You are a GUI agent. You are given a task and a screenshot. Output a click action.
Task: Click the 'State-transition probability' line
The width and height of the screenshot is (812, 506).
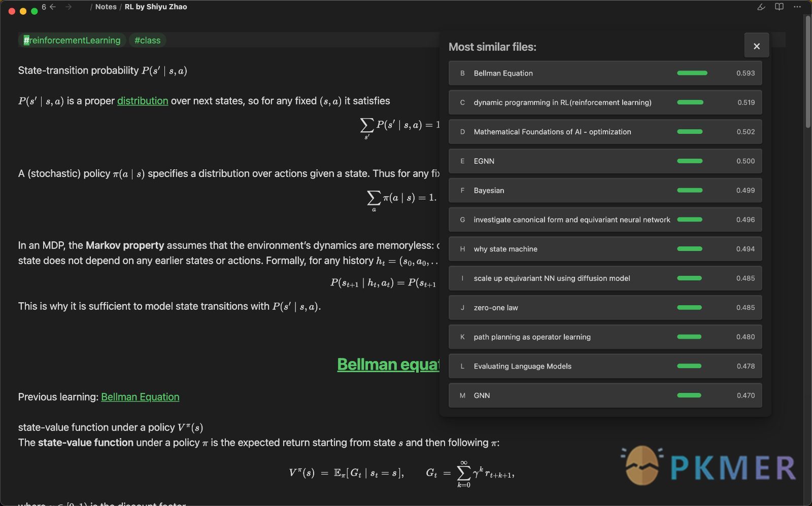click(103, 70)
